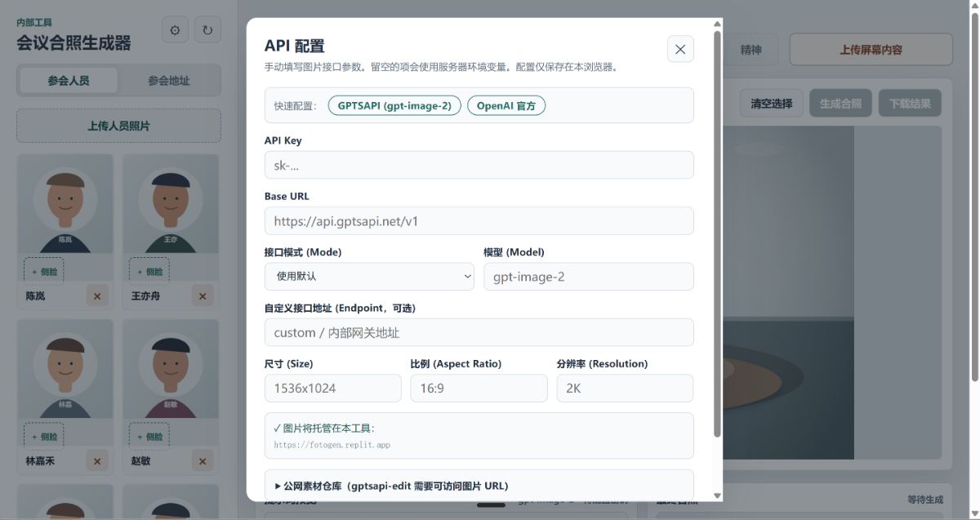
Task: Click the dialog scrollbar up arrow
Action: coord(718,24)
